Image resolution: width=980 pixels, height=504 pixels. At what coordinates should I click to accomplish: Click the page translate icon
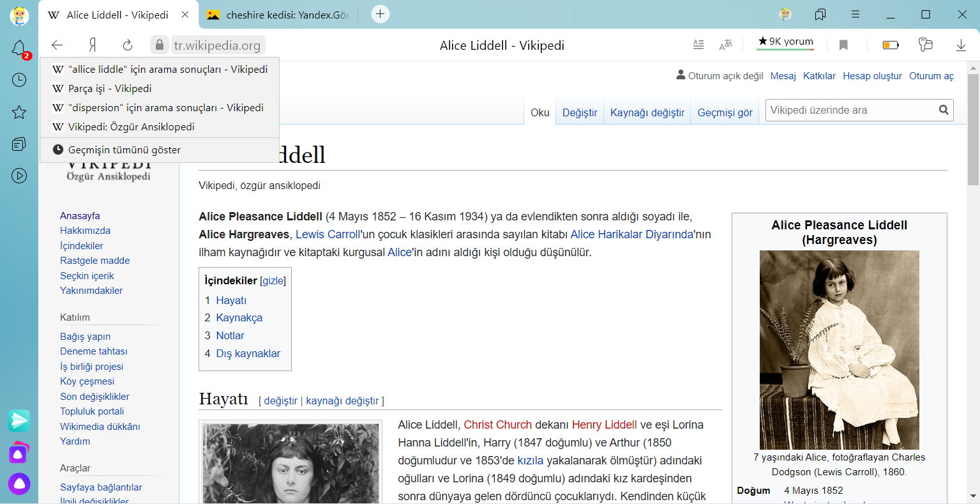pos(725,45)
